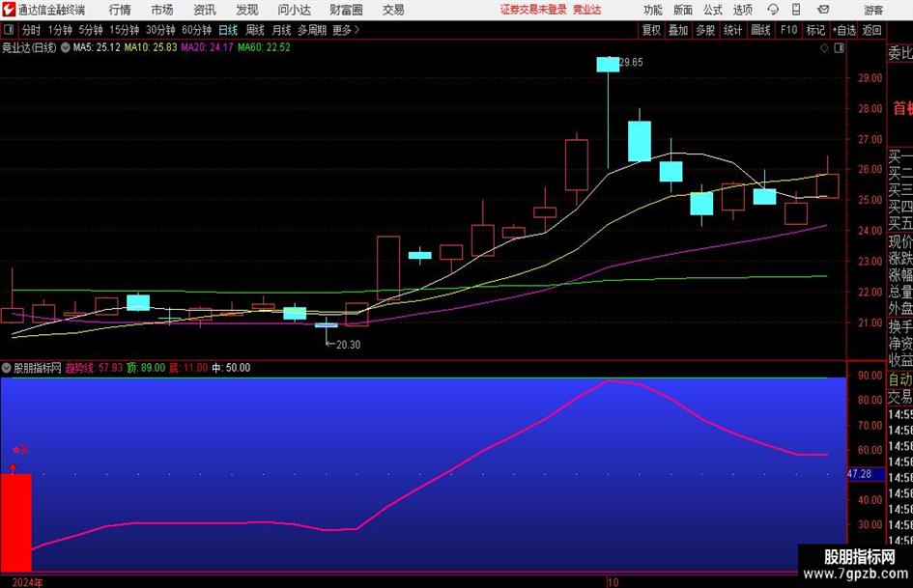Click the 游客 guest account button
913x588 pixels.
tap(873, 10)
